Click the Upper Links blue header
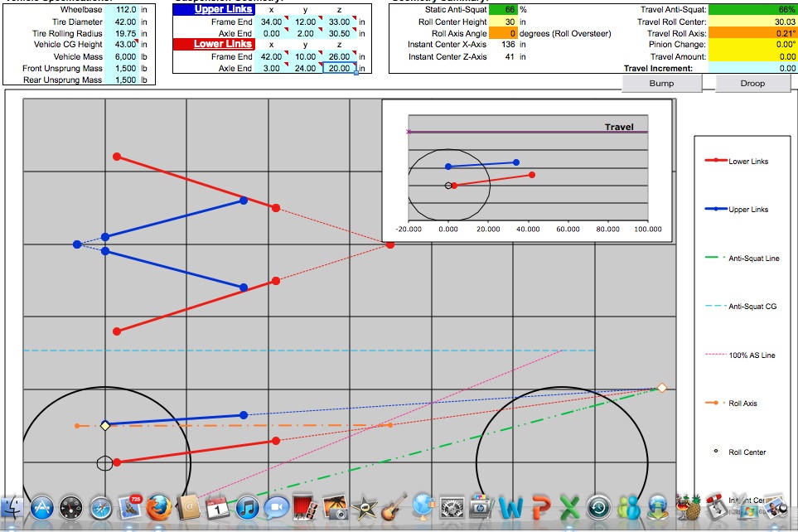The height and width of the screenshot is (532, 798). pos(224,9)
